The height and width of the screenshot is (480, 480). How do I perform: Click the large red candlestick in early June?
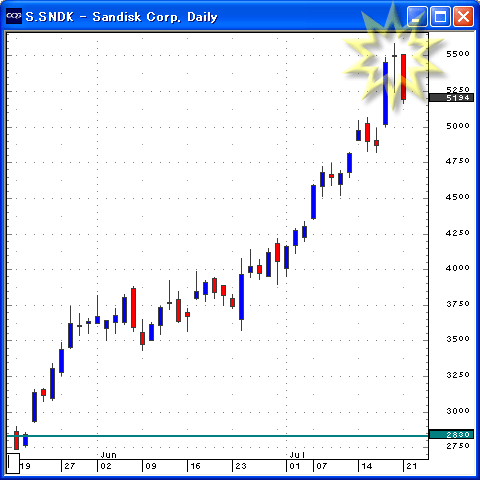click(133, 308)
